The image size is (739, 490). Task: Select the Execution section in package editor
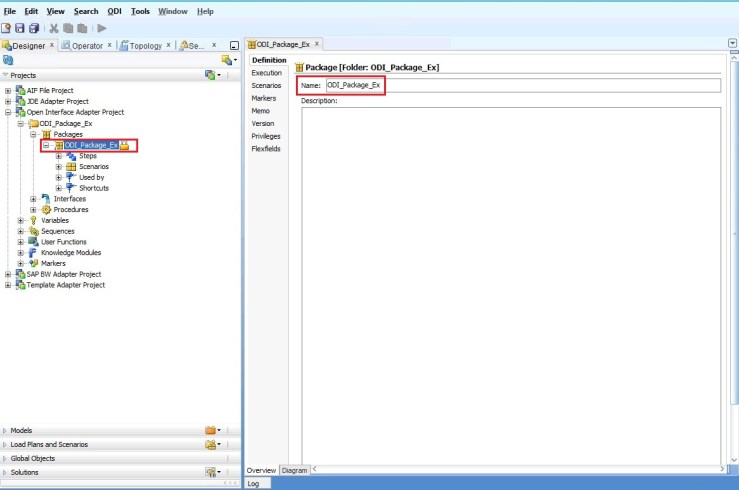point(266,73)
